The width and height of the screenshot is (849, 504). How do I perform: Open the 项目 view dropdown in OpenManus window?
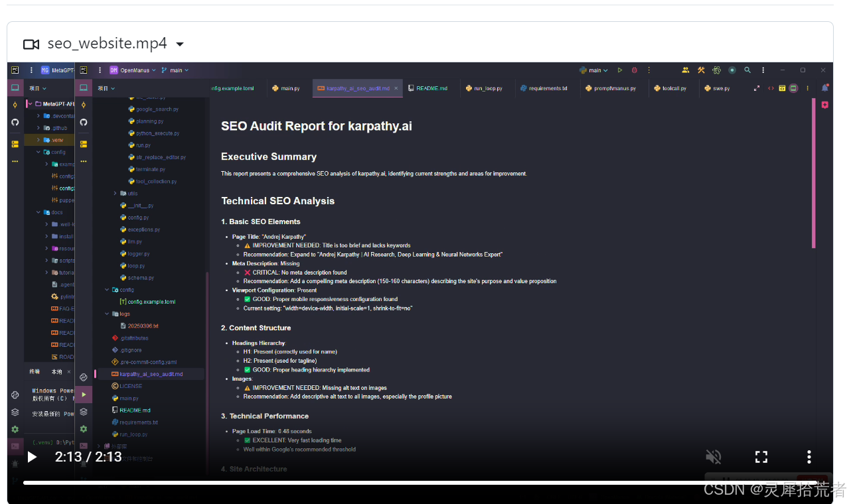(x=106, y=88)
